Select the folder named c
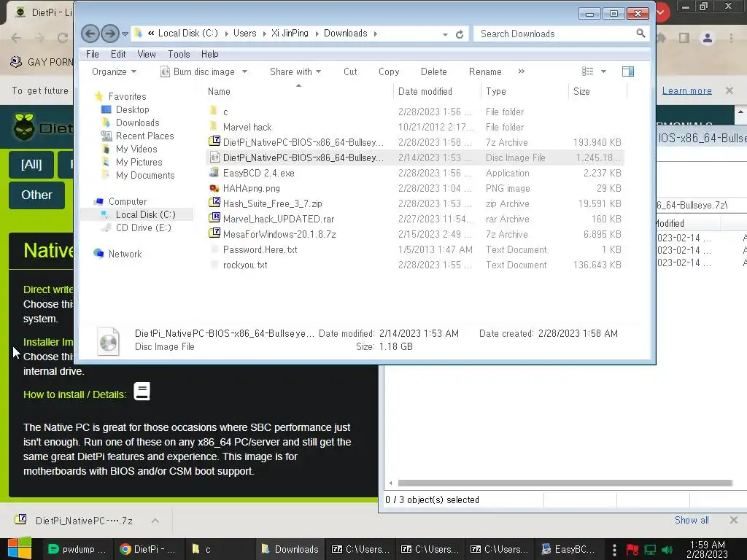The image size is (747, 560). [225, 112]
